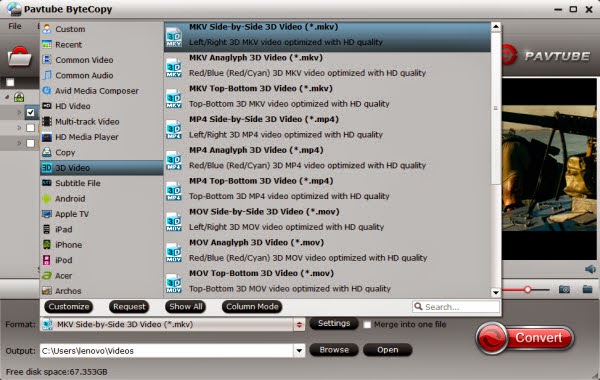The width and height of the screenshot is (600, 380).
Task: Click the video preview thumbnail
Action: (x=549, y=168)
